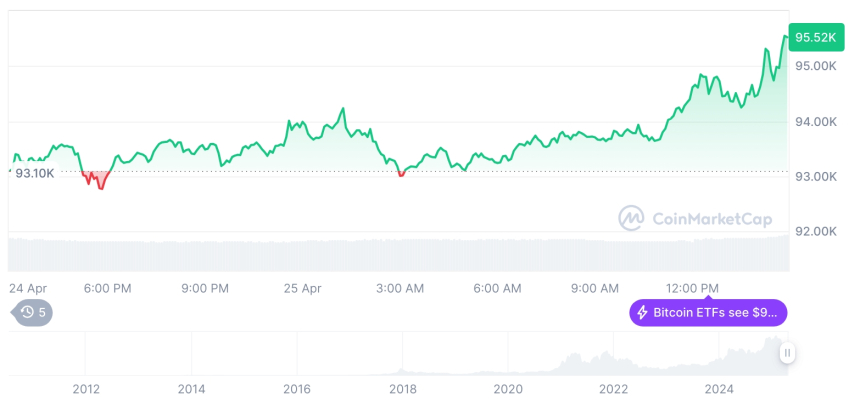Click the 95.00K price axis label
Viewport: 860px width, 401px height.
click(x=815, y=66)
